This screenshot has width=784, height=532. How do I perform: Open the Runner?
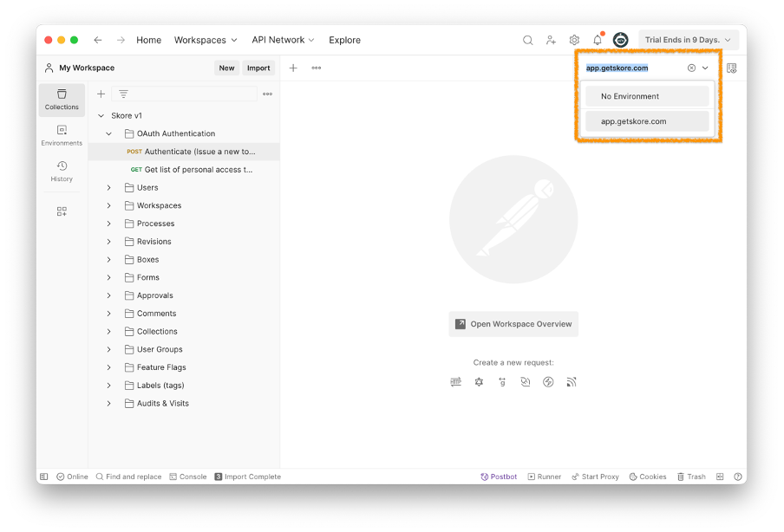[x=545, y=477]
